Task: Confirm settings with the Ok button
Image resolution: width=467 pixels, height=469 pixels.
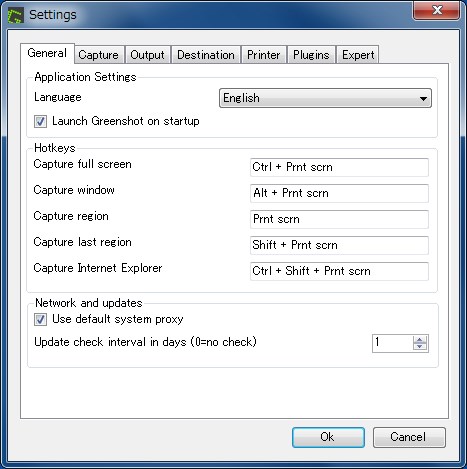Action: click(328, 437)
